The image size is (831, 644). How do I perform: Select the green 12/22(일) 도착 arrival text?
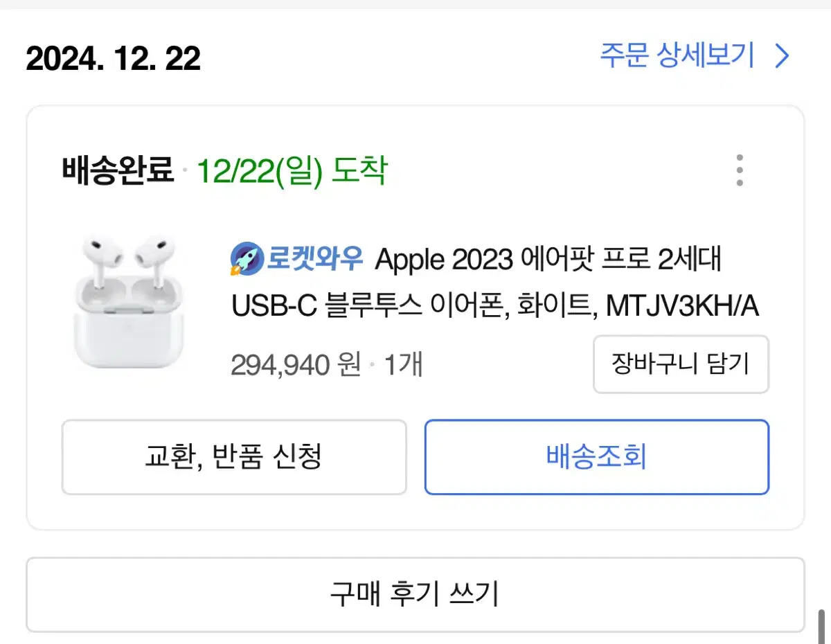tap(292, 170)
